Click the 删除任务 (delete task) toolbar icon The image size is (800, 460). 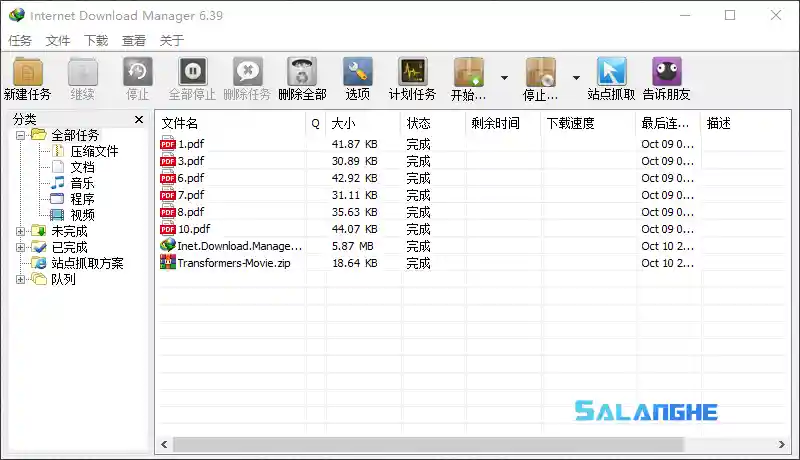pyautogui.click(x=247, y=72)
